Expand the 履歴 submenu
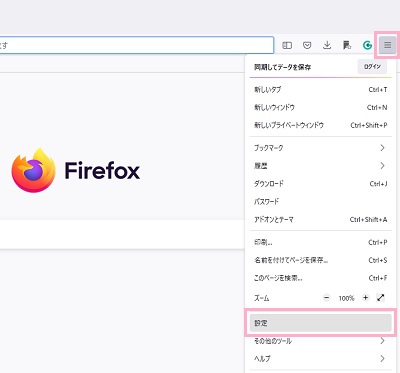The height and width of the screenshot is (373, 400). (x=320, y=166)
